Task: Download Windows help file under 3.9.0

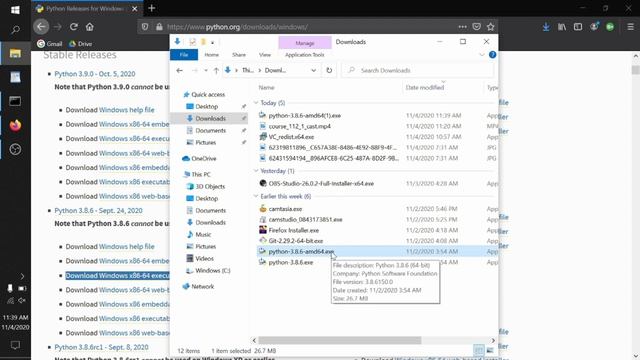Action: [x=127, y=110]
